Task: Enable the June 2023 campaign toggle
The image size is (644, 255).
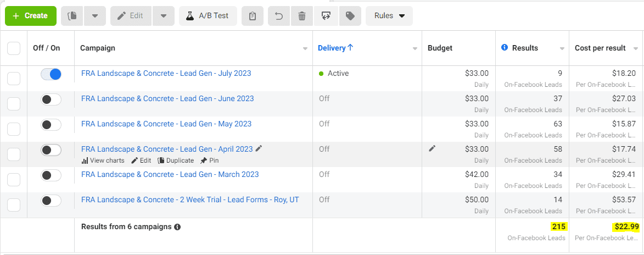Action: point(51,99)
